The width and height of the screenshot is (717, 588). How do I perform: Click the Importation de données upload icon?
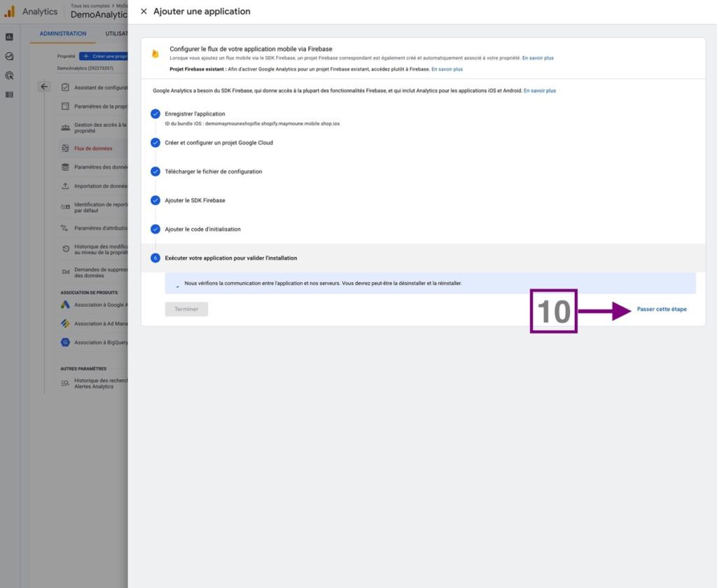(x=65, y=186)
